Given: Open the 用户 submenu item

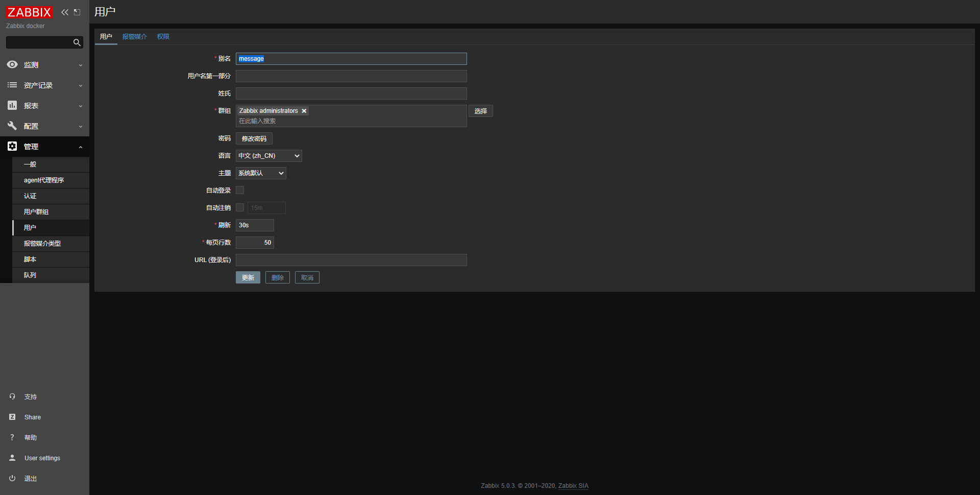Looking at the screenshot, I should click(51, 228).
